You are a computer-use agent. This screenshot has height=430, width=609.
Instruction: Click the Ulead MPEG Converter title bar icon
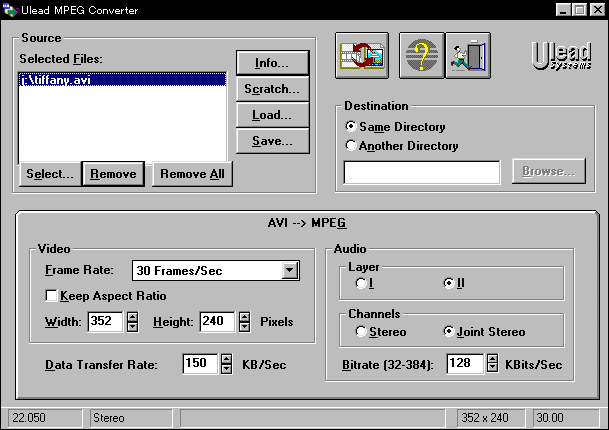point(10,10)
